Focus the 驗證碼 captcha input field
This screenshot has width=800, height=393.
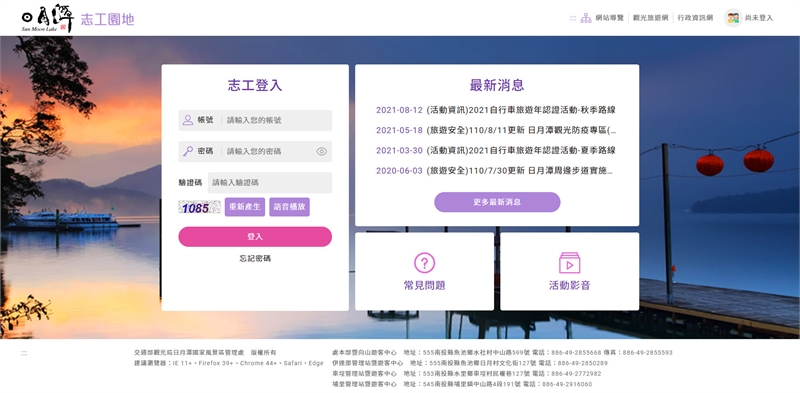(x=270, y=182)
